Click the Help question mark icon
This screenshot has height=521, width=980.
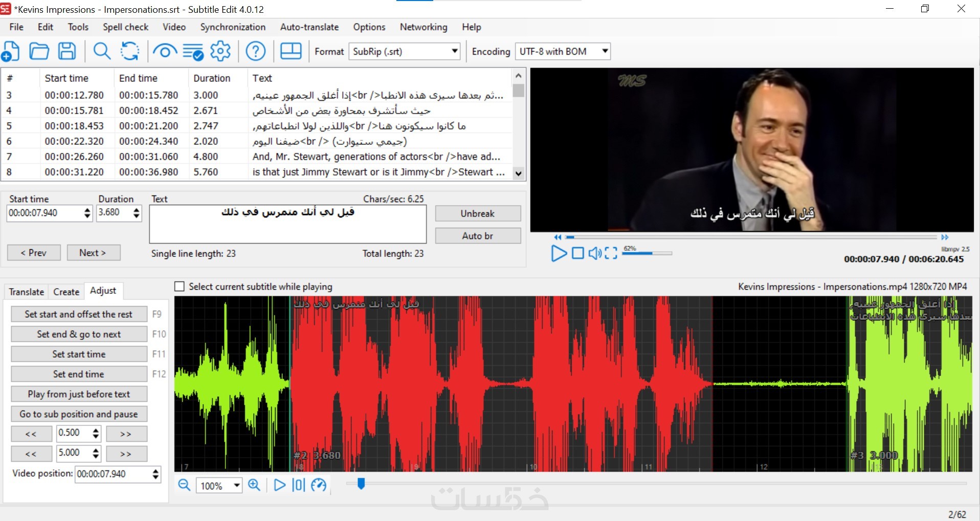(256, 51)
